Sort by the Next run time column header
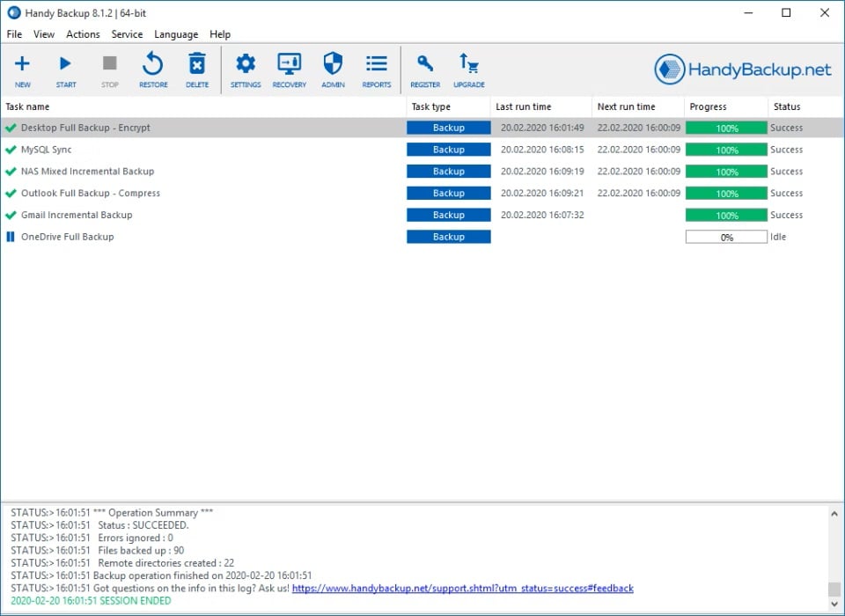Viewport: 845px width, 616px height. click(638, 106)
